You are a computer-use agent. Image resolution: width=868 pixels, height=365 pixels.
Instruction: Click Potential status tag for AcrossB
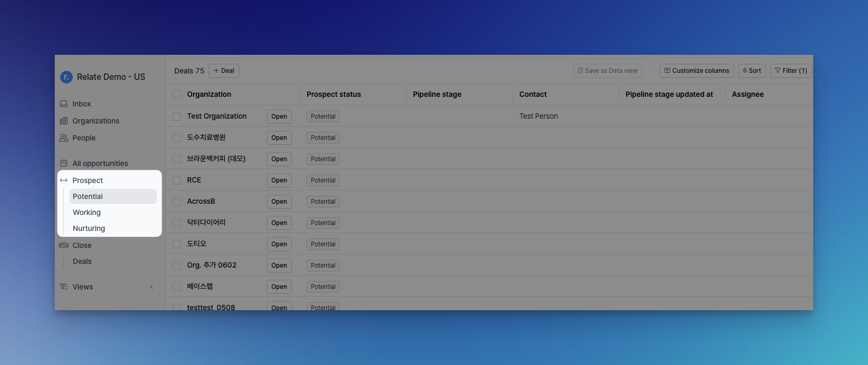323,202
